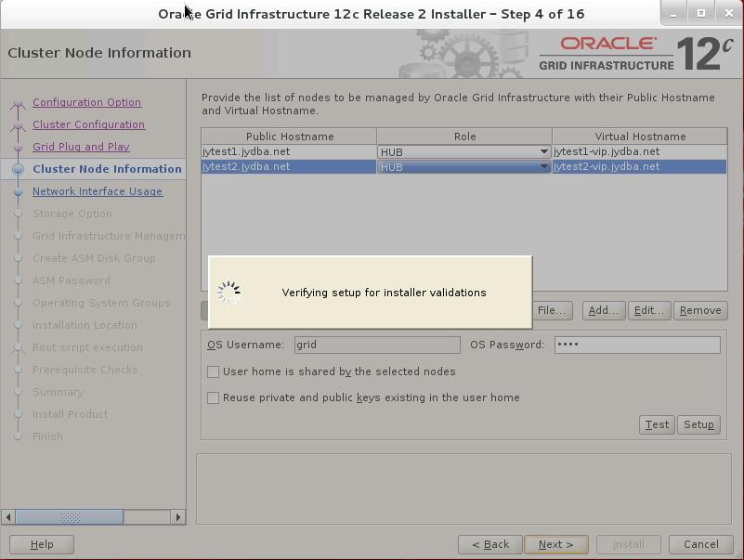Click the Create ASM Disk Group step
Image resolution: width=744 pixels, height=560 pixels.
tap(94, 258)
